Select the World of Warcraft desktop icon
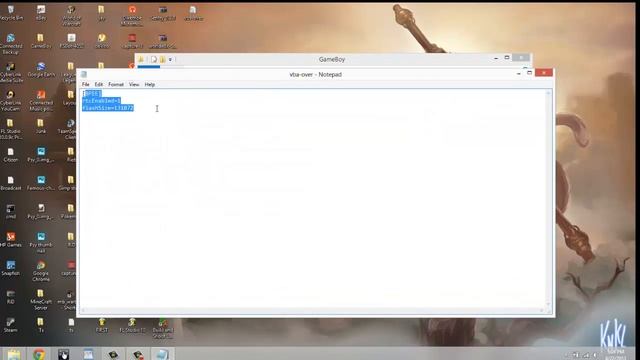This screenshot has height=360, width=640. 71,16
